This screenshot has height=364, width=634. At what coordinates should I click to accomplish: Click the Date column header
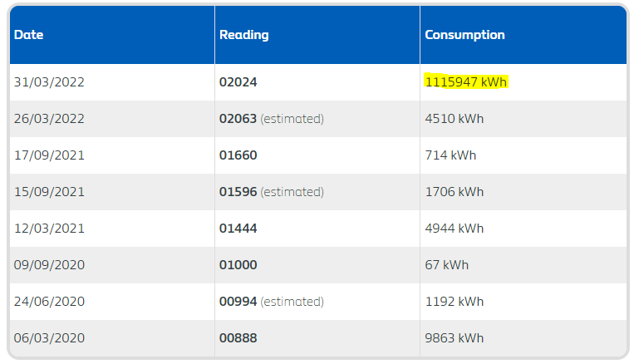[28, 35]
